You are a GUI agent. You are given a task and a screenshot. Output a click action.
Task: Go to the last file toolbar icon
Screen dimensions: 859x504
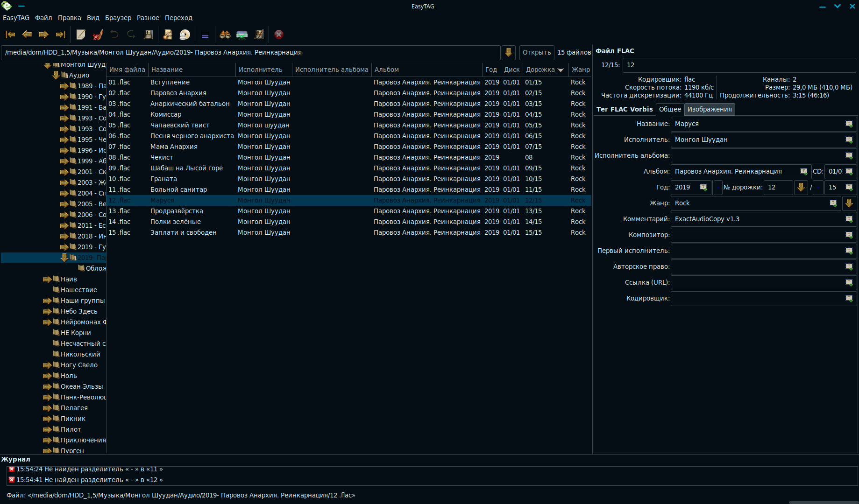coord(60,35)
